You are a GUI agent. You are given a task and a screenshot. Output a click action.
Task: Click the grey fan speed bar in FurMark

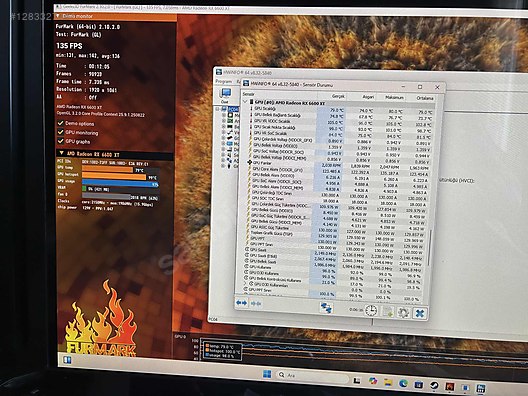[x=106, y=196]
